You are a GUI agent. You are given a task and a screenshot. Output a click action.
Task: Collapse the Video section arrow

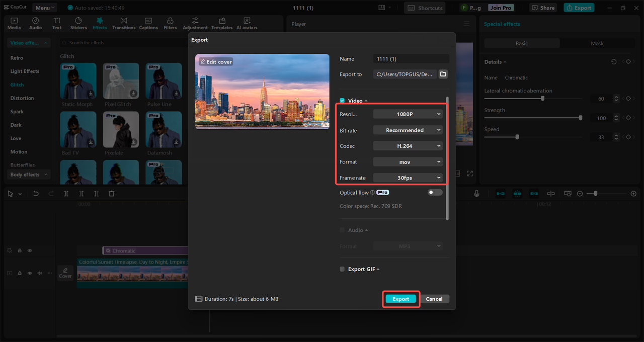(366, 101)
